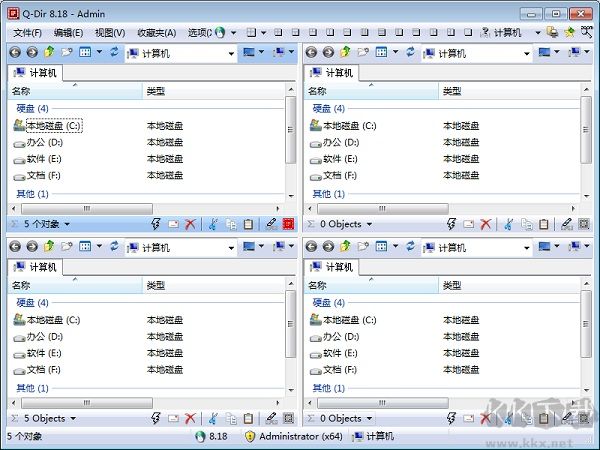Sort by 类型 column in bottom-left pane
Screen dimensions: 600x450
[x=214, y=285]
